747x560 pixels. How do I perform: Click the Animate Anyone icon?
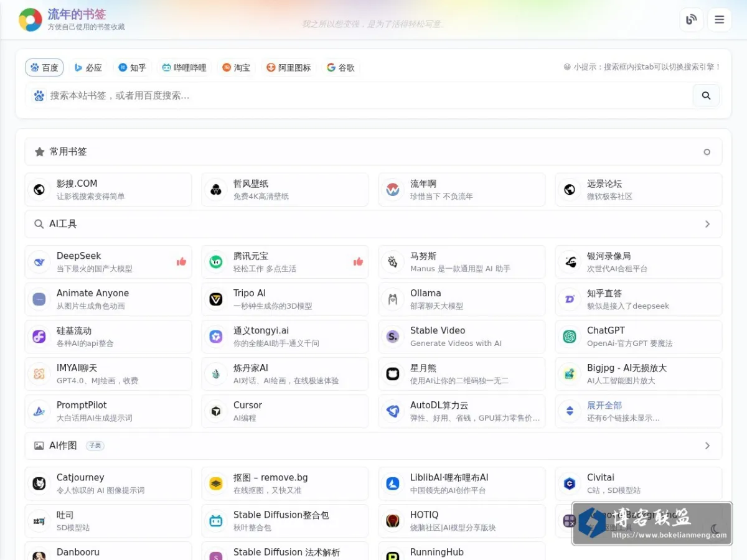coord(39,299)
